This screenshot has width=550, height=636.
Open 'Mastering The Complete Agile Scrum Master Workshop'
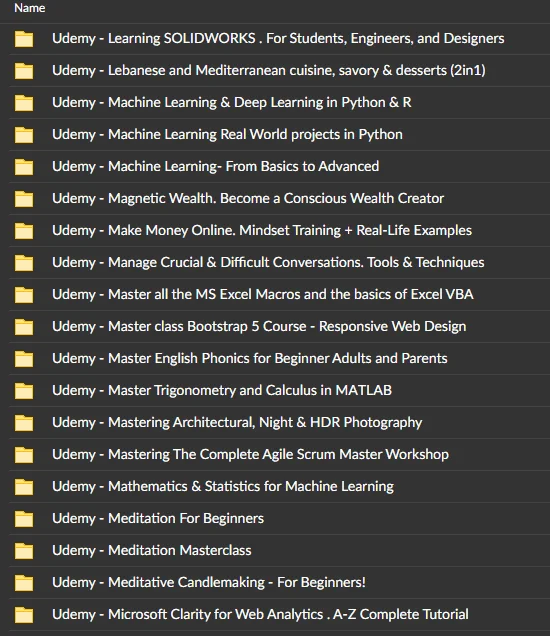point(278,455)
